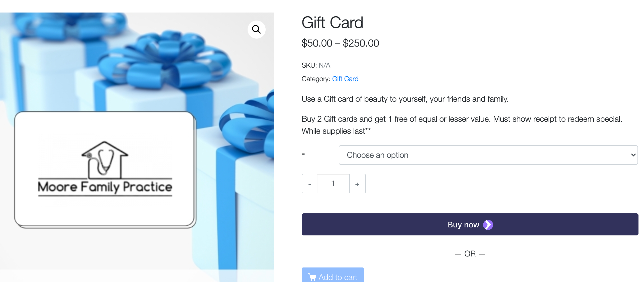The height and width of the screenshot is (282, 644).
Task: Click the shopping cart icon on Add to cart
Action: 312,277
